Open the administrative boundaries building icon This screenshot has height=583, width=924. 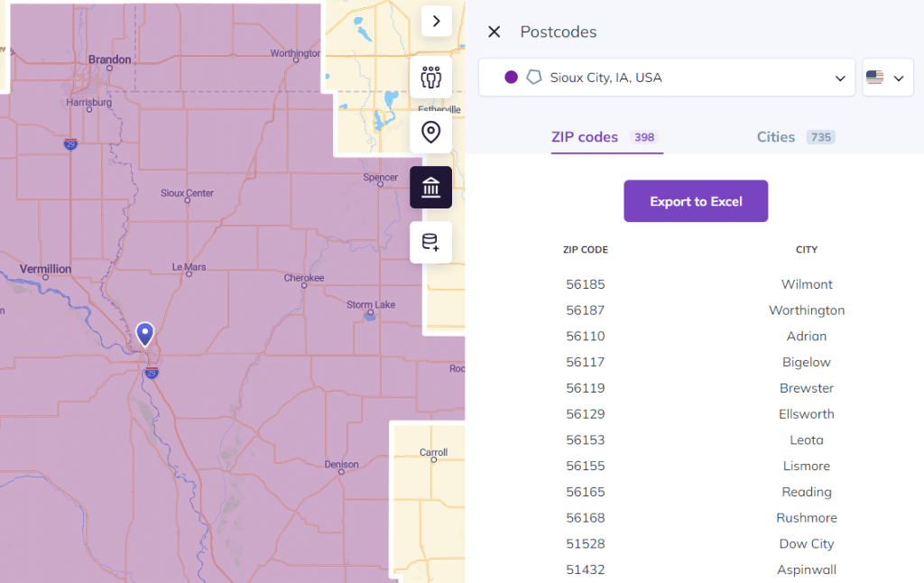[x=430, y=188]
